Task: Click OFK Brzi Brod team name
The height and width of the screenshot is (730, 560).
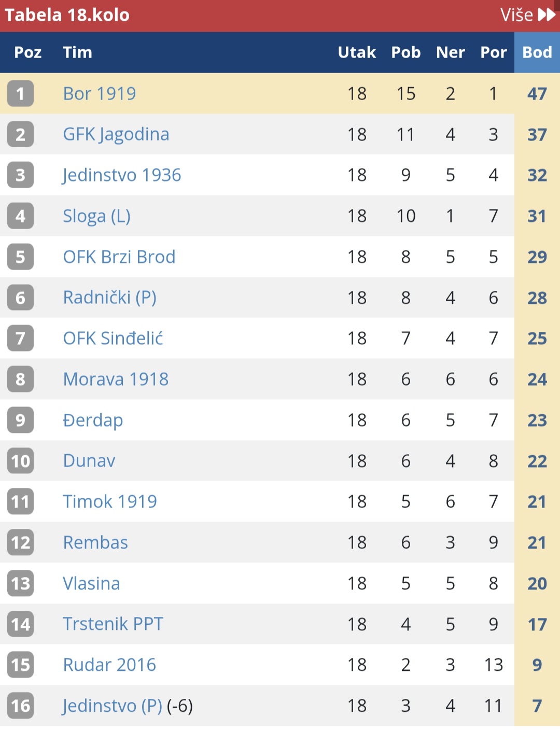Action: pyautogui.click(x=119, y=257)
